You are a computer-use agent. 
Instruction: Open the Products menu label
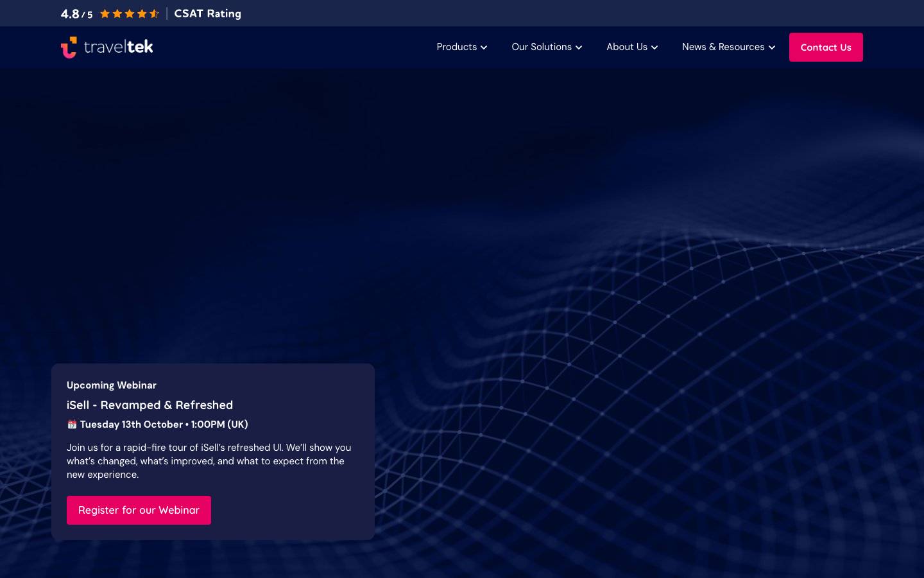(457, 47)
